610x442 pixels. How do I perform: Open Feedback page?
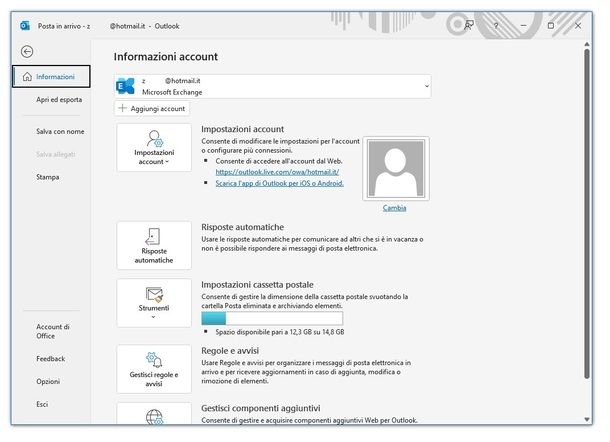click(51, 359)
